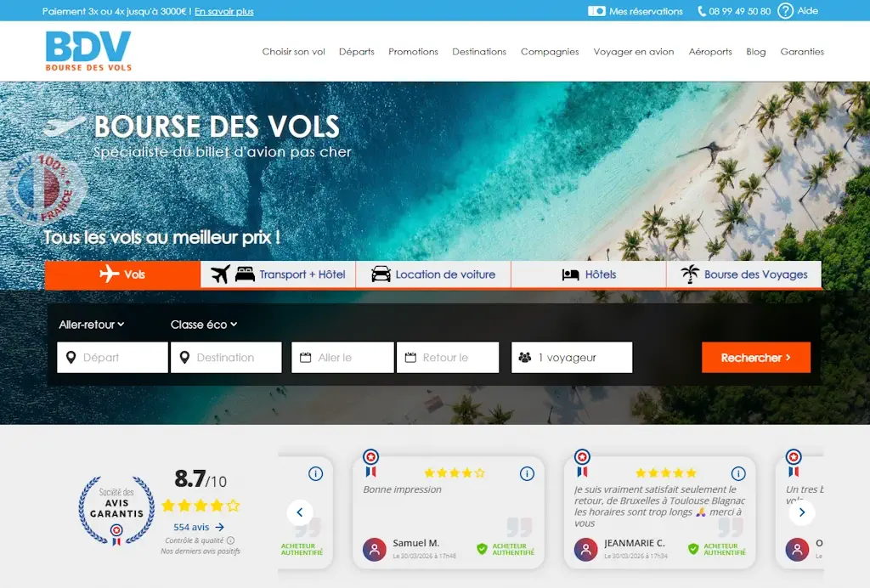Switch to Bourse des Voyages tab
The height and width of the screenshot is (588, 870).
[744, 274]
